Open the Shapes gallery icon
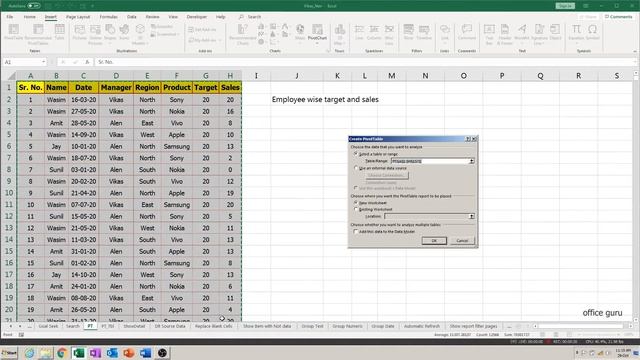640x360 pixels. [x=110, y=33]
